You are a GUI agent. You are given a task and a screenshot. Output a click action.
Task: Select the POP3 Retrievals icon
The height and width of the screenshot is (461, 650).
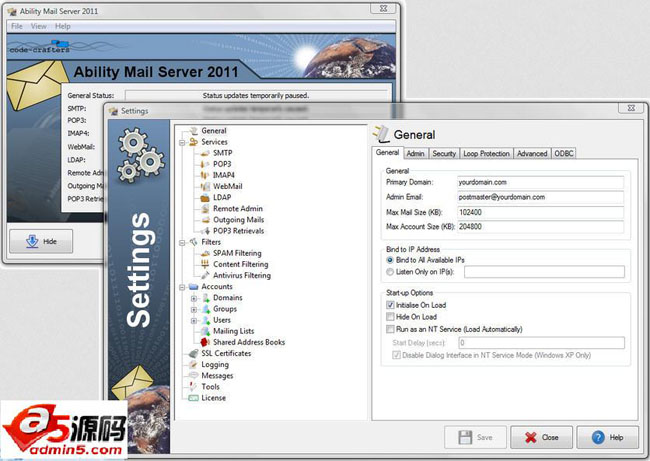point(205,231)
